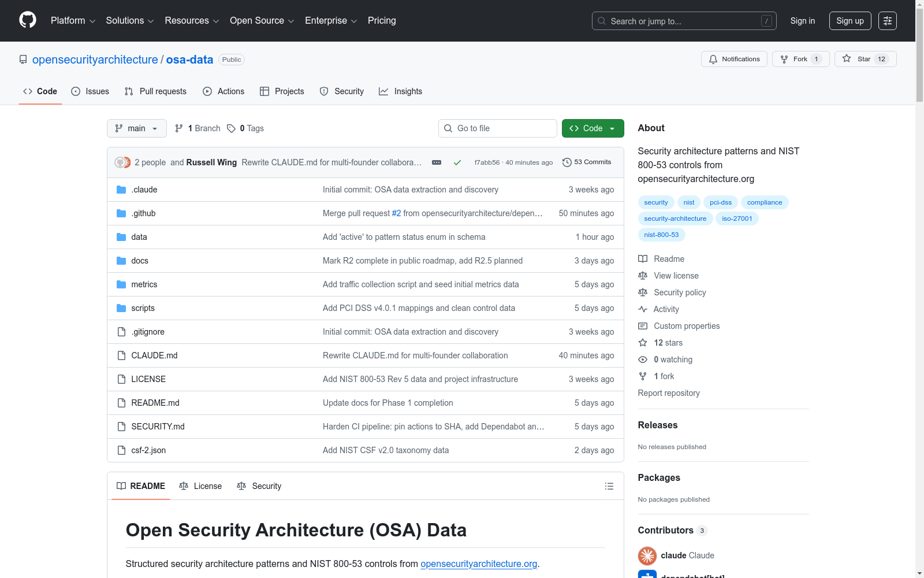Click the iso-27001 topic tag
Viewport: 924px width, 578px height.
[x=737, y=218]
